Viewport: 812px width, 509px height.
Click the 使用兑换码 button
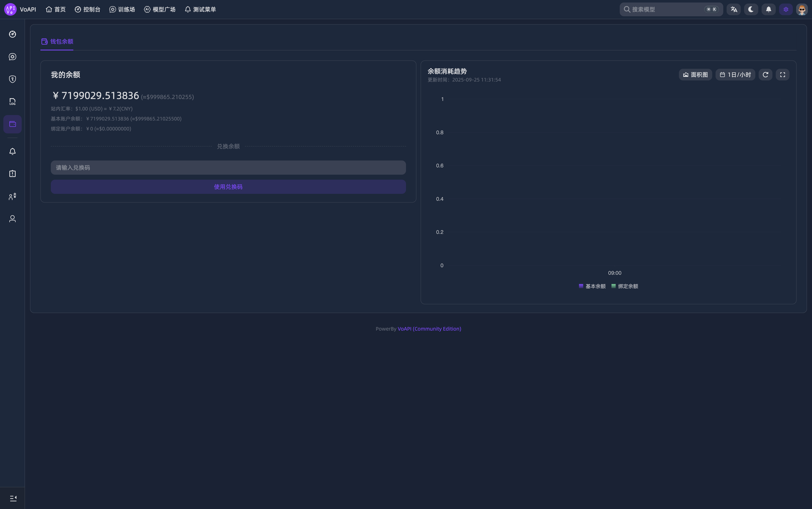pyautogui.click(x=228, y=187)
